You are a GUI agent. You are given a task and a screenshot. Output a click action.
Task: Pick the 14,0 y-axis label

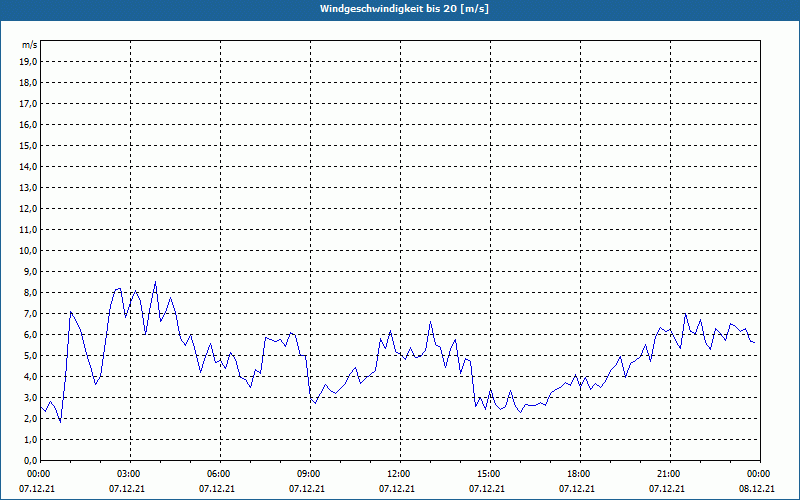(29, 167)
